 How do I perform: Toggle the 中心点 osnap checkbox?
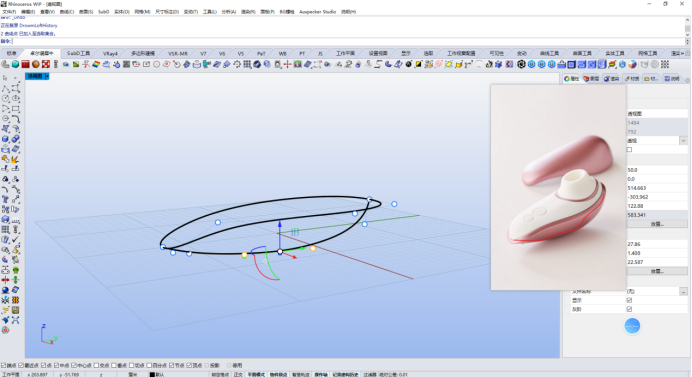tap(74, 366)
